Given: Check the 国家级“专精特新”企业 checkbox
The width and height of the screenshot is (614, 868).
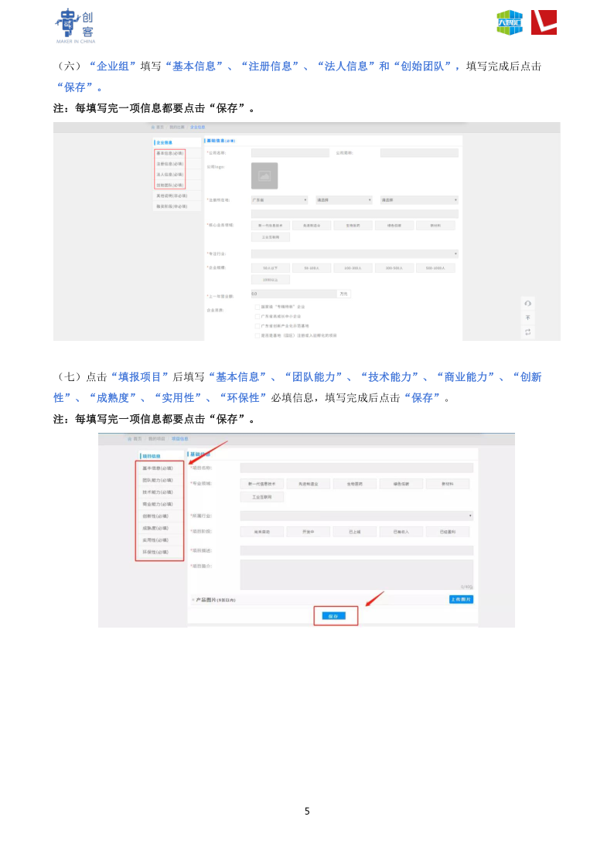Looking at the screenshot, I should pos(258,307).
